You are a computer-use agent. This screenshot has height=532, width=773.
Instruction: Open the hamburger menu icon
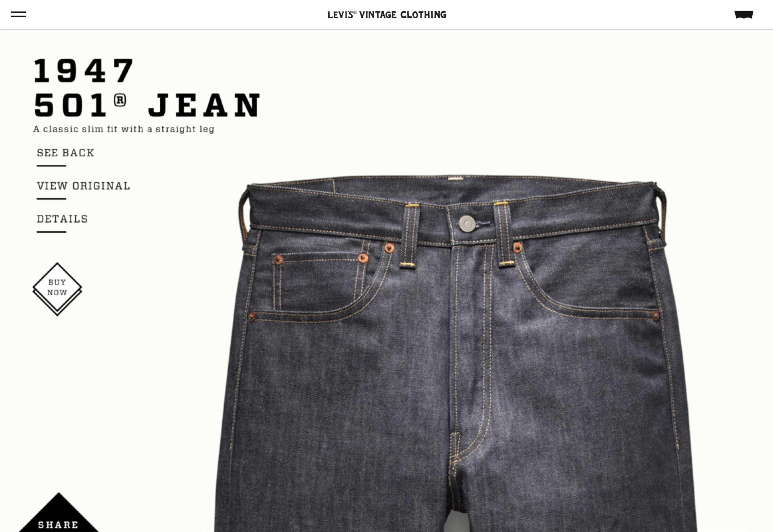coord(18,14)
